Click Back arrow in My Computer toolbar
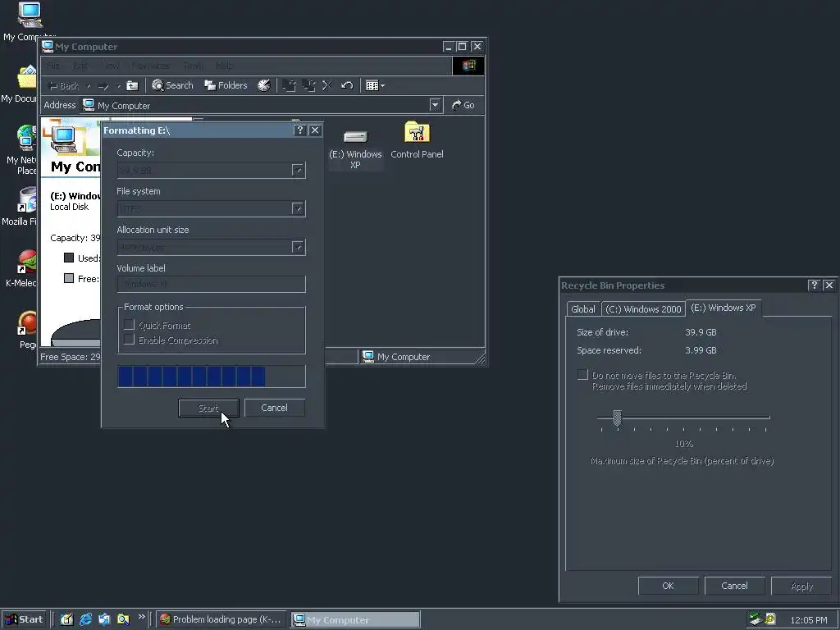 [64, 85]
